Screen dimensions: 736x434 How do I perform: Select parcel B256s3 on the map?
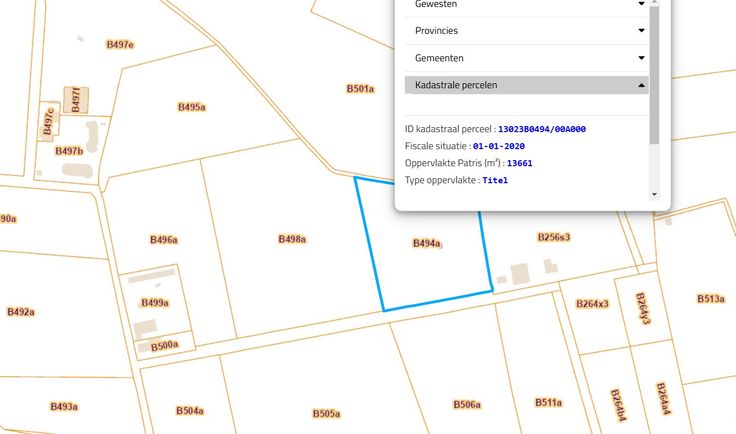tap(553, 237)
